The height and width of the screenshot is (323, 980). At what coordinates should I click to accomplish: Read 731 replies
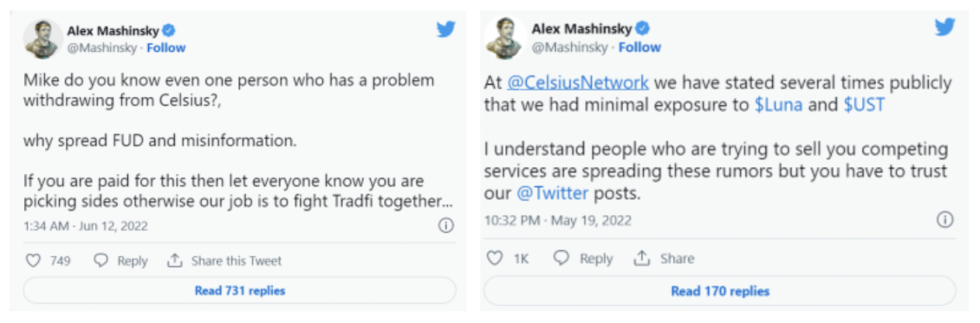(x=239, y=290)
